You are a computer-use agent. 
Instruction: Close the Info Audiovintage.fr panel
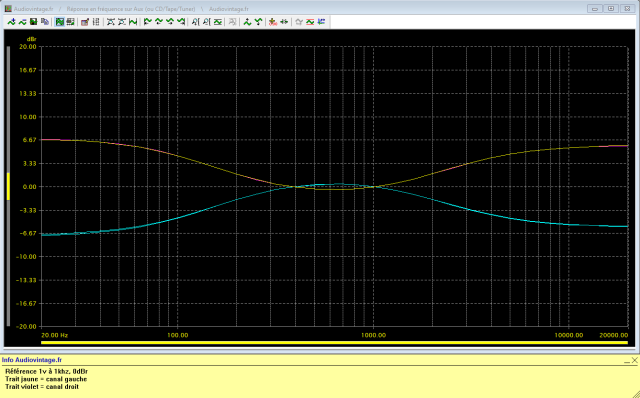635,360
